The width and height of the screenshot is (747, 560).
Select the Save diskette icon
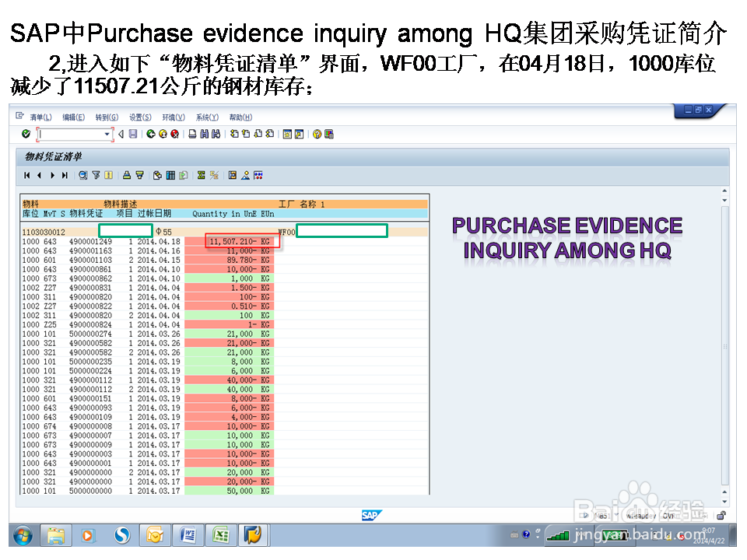(x=134, y=134)
